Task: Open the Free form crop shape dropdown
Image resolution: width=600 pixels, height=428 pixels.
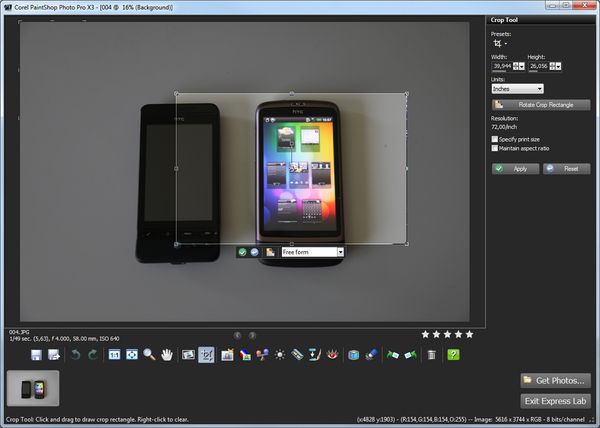Action: (340, 252)
